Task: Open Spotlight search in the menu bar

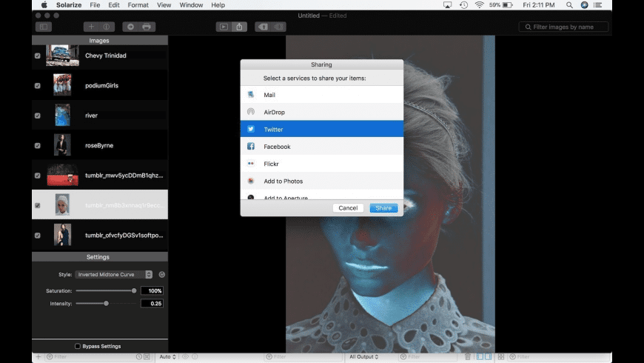Action: [x=568, y=5]
